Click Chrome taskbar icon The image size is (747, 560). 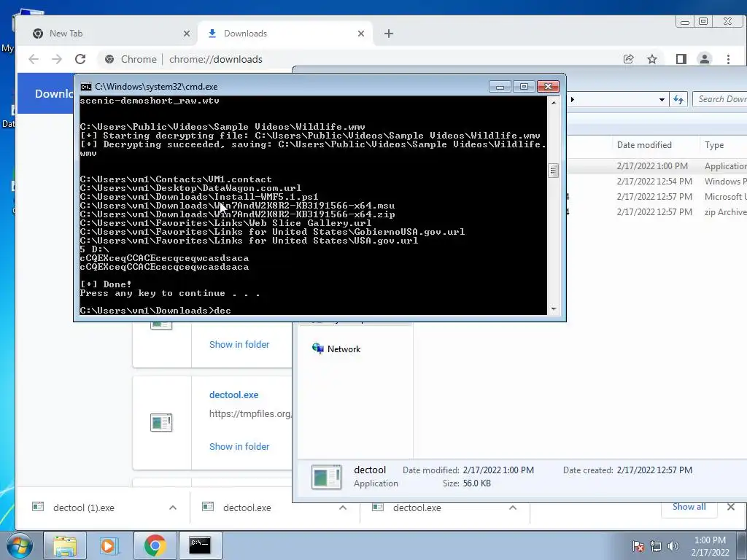click(x=155, y=545)
